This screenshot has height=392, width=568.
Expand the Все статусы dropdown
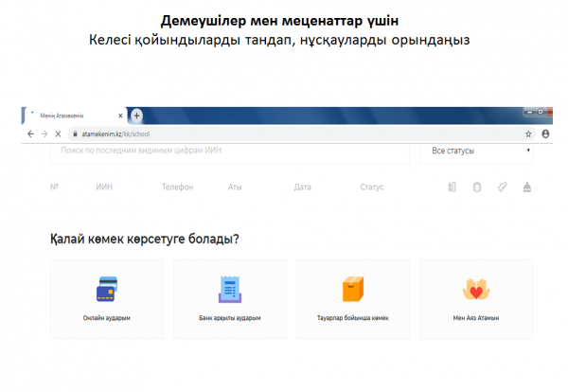(x=480, y=151)
